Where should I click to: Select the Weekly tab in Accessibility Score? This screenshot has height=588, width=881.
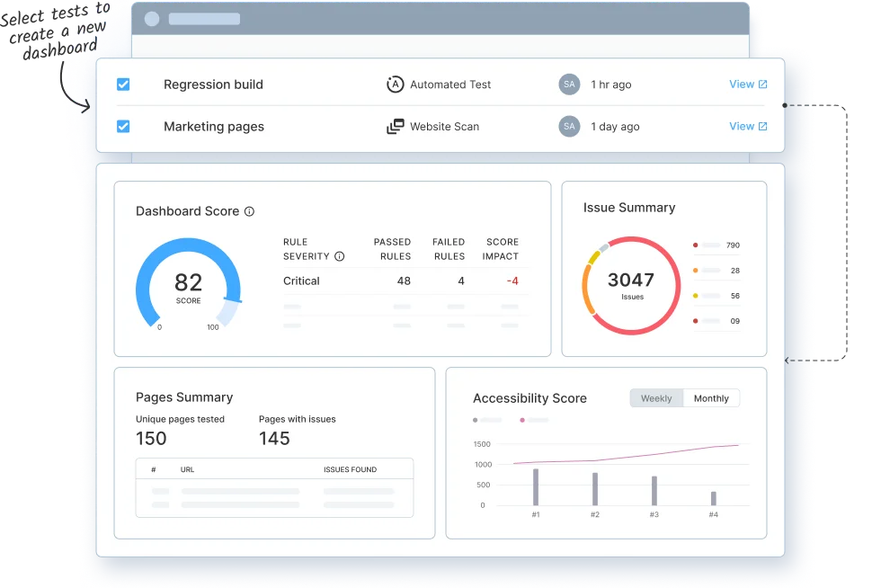[656, 397]
